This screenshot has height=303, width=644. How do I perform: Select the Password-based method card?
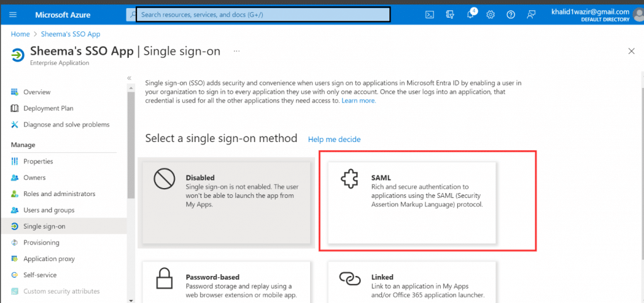(226, 282)
